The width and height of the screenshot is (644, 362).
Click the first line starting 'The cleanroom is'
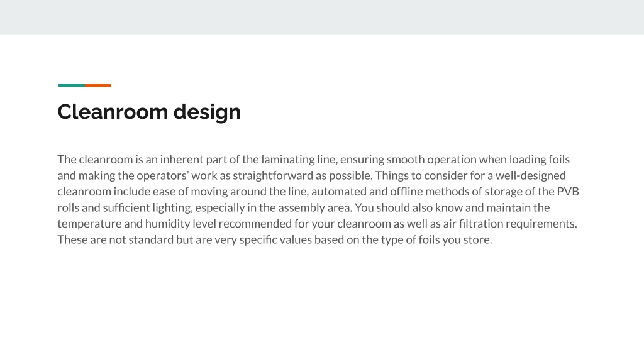coord(313,159)
